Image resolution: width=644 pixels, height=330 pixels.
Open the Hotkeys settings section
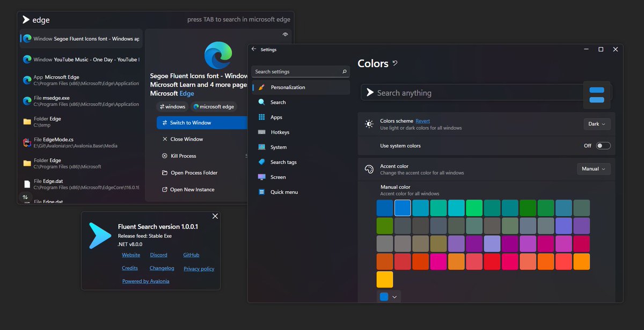[301, 132]
